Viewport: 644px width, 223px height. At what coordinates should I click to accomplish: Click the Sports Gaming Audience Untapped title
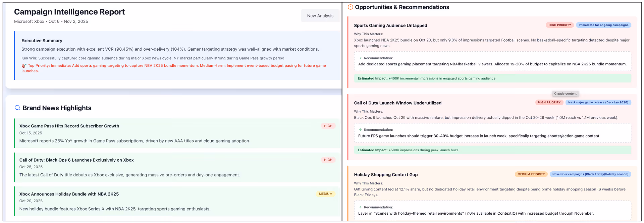[x=390, y=25]
